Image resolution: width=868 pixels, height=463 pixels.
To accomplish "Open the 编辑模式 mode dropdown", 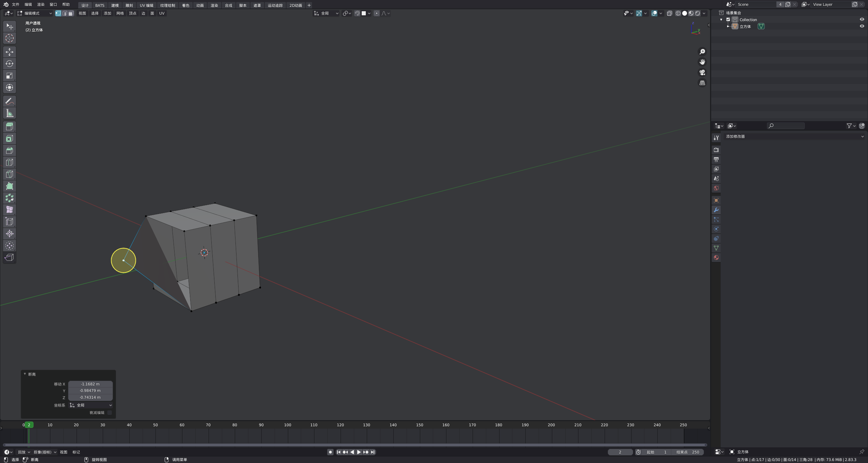I will 34,13.
